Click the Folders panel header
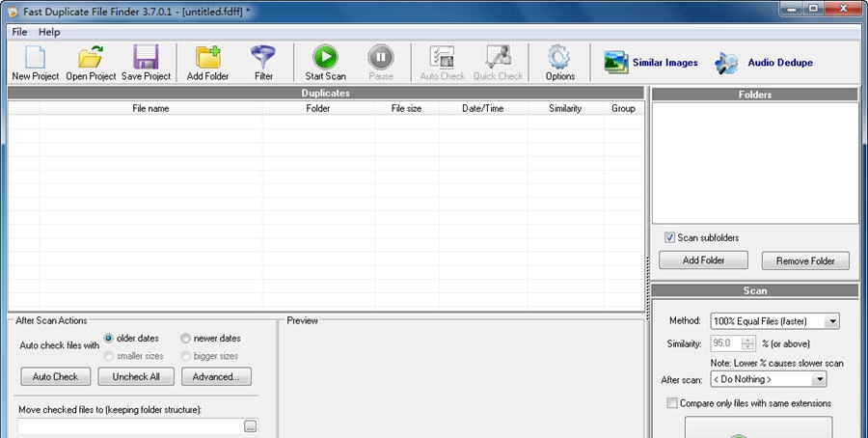 pos(755,95)
